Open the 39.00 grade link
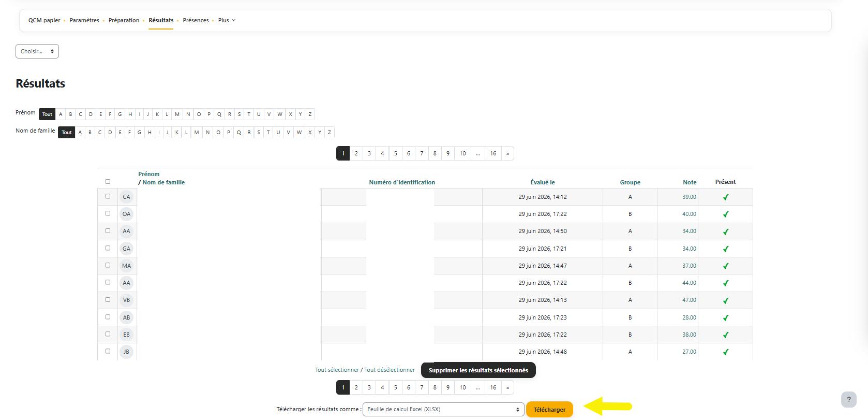 [689, 197]
